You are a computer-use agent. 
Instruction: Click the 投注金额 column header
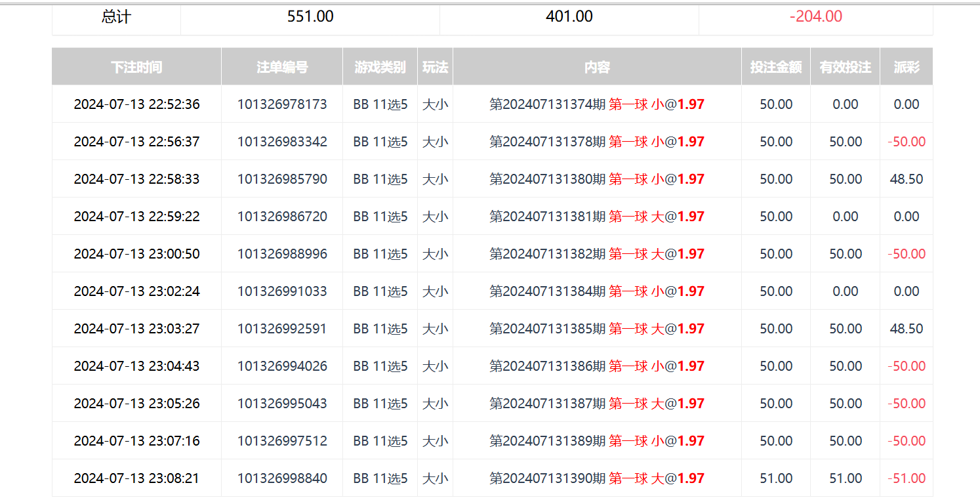[x=776, y=67]
